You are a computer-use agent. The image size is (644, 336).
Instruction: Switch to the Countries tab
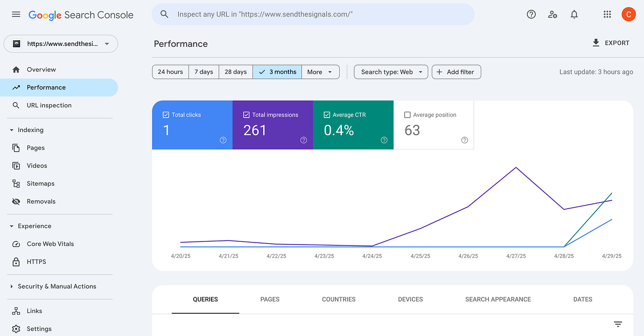click(x=339, y=299)
